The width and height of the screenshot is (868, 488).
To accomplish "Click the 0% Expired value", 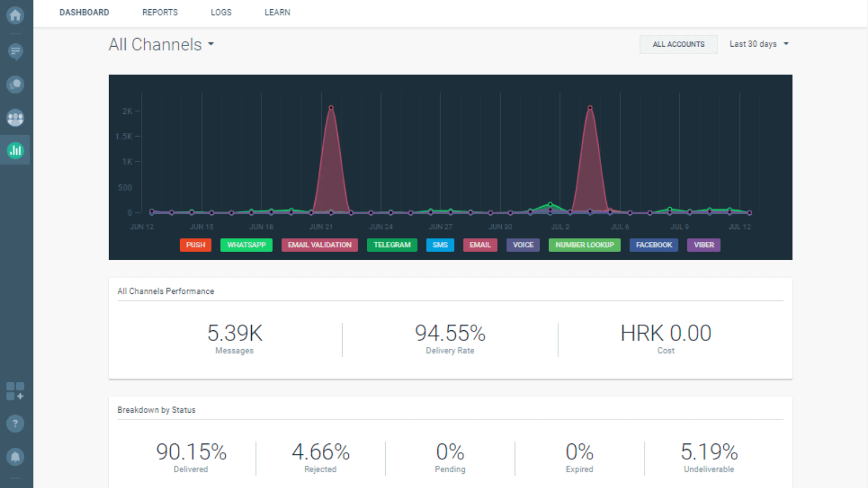I will [x=579, y=452].
